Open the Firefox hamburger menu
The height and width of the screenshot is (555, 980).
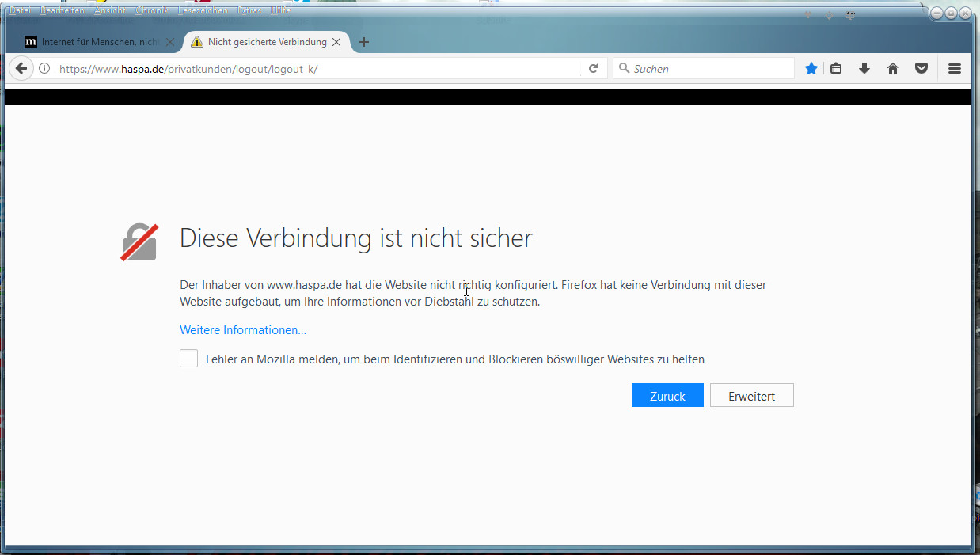click(x=955, y=69)
